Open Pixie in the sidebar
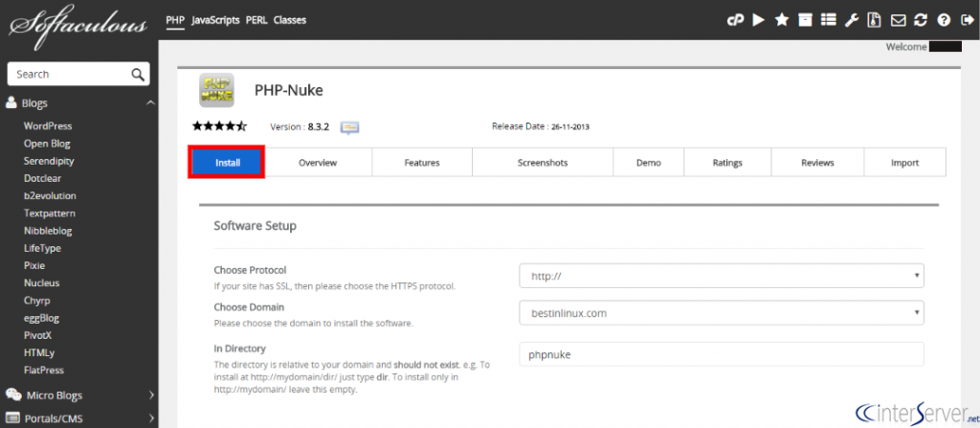Screen dimensions: 980x428 point(34,265)
